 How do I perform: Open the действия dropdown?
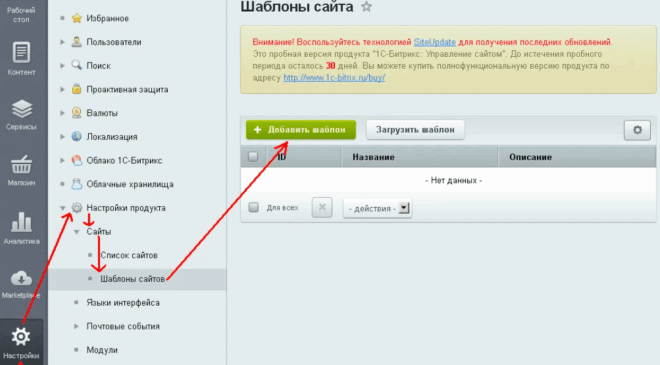[378, 208]
